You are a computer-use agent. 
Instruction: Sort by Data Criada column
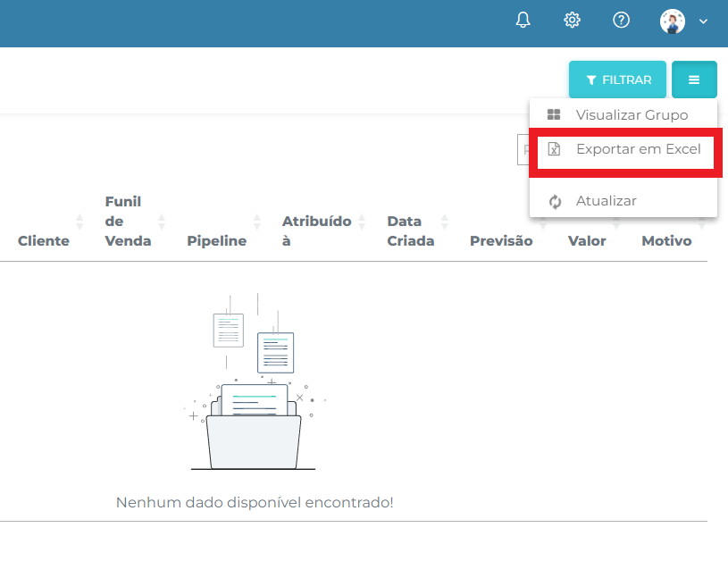[410, 230]
